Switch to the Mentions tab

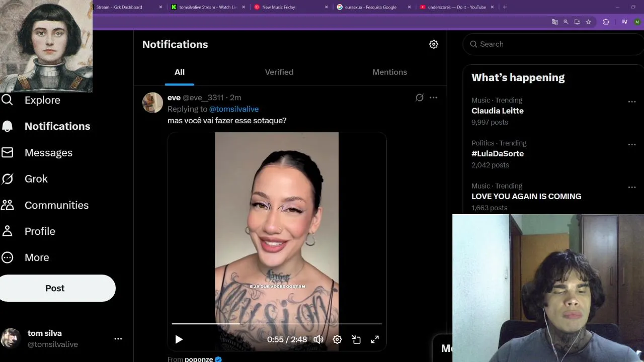click(390, 72)
